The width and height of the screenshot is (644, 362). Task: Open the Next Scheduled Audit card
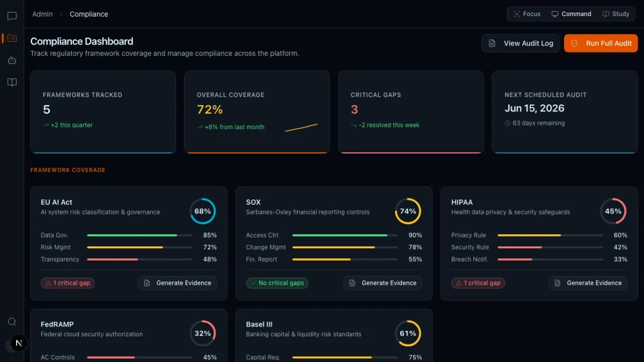tap(565, 112)
